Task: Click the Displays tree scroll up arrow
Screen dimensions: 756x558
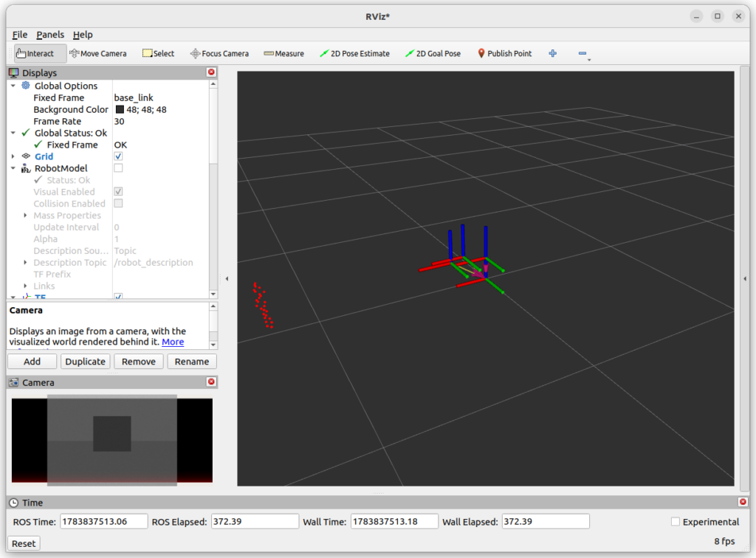Action: (213, 84)
